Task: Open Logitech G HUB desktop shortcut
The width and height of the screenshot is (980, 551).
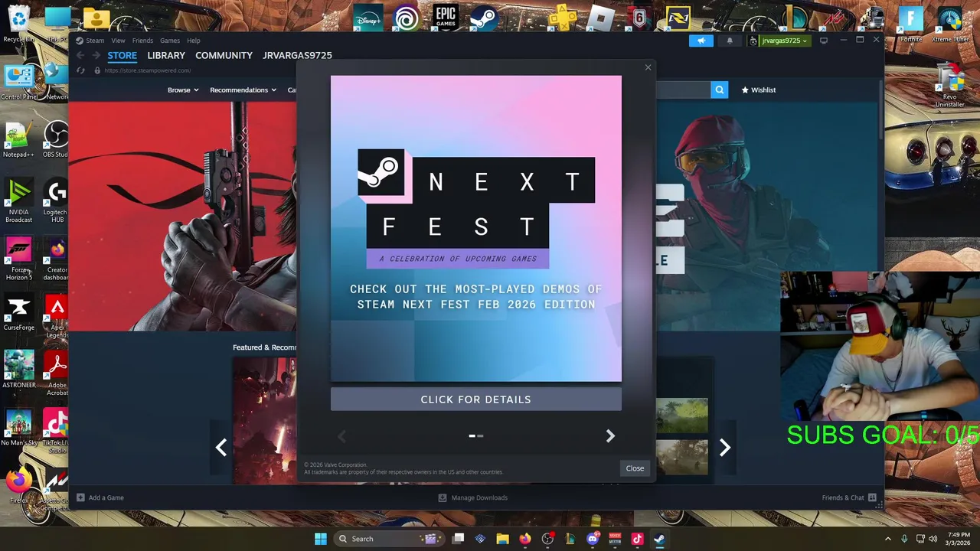Action: pyautogui.click(x=56, y=201)
